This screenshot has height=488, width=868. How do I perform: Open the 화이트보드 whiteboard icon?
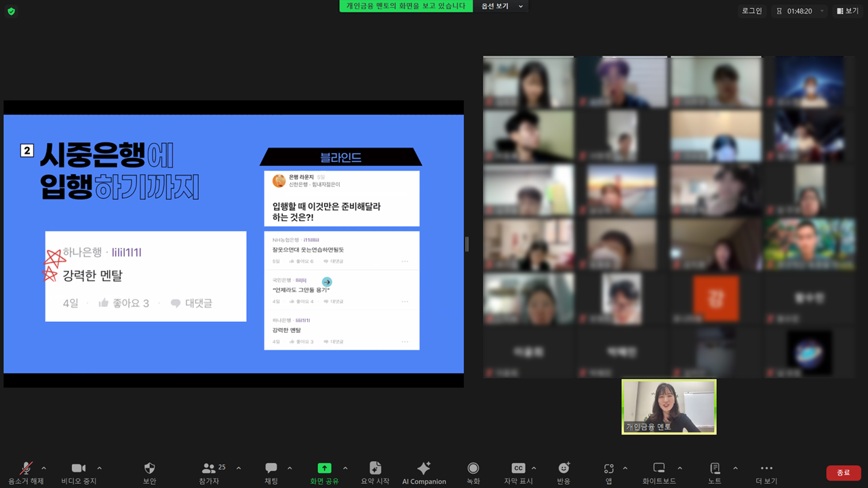(659, 468)
